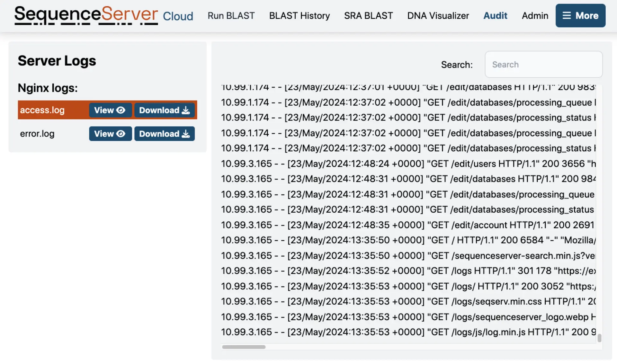Viewport: 617px width, 364px height.
Task: Open DNA Visualizer tool
Action: point(438,15)
